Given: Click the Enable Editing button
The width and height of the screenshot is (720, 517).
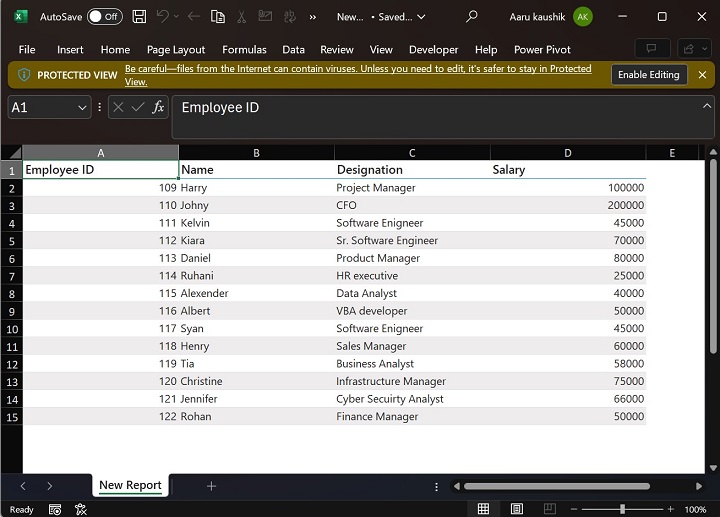Looking at the screenshot, I should point(648,75).
